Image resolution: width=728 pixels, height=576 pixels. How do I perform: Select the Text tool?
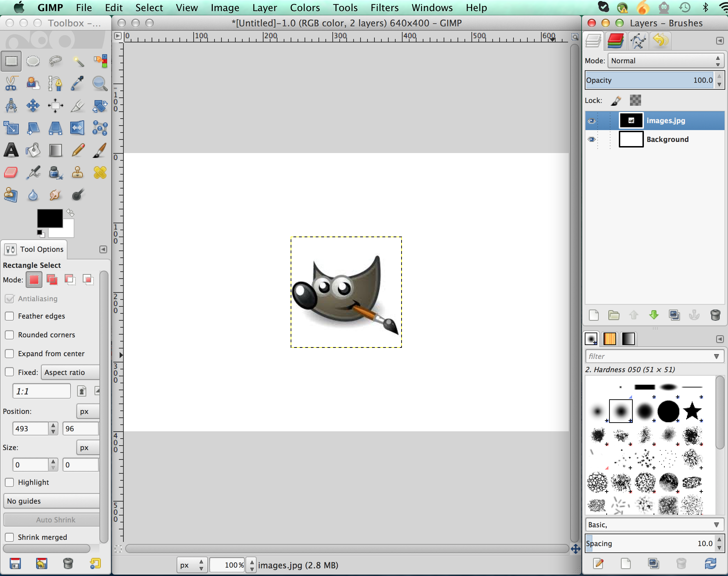click(x=11, y=150)
